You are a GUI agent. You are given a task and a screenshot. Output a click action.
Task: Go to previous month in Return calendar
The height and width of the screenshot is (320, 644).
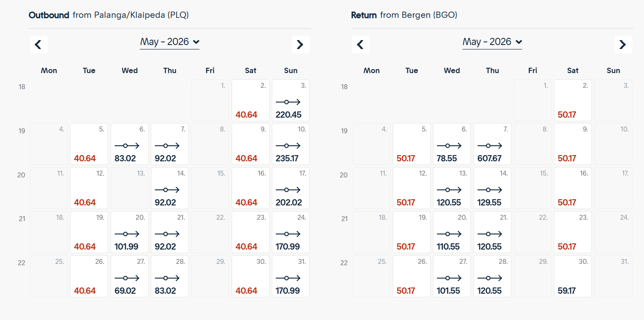click(361, 45)
